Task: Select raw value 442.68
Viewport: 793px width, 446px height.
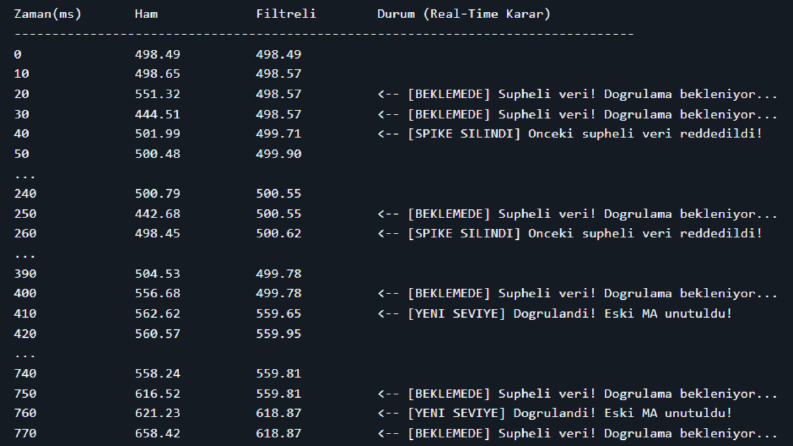Action: pos(157,214)
